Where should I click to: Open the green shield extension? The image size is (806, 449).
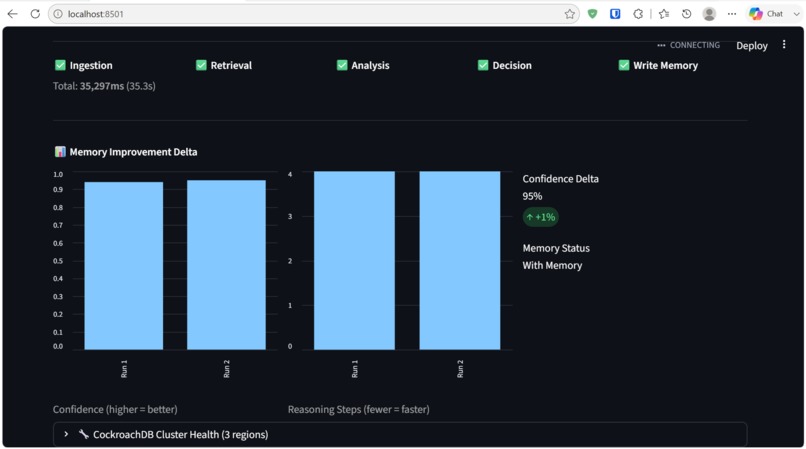[593, 14]
